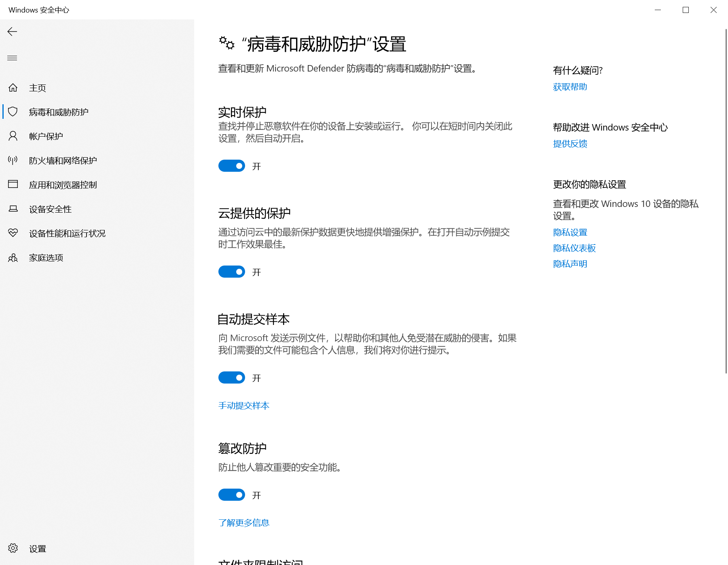Minimize the Windows 安全中心 window
This screenshot has width=728, height=565.
click(658, 10)
